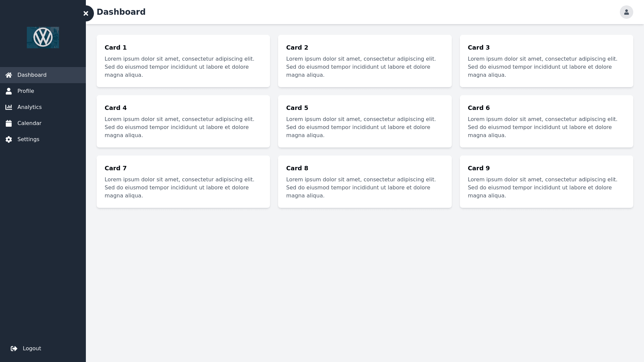Image resolution: width=644 pixels, height=362 pixels.
Task: Open the Calendar menu label
Action: [x=30, y=123]
